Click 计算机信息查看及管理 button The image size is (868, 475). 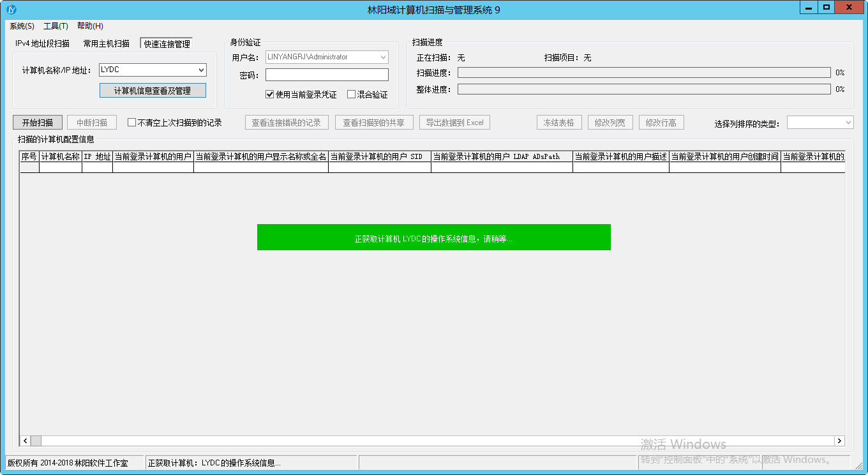[x=153, y=91]
